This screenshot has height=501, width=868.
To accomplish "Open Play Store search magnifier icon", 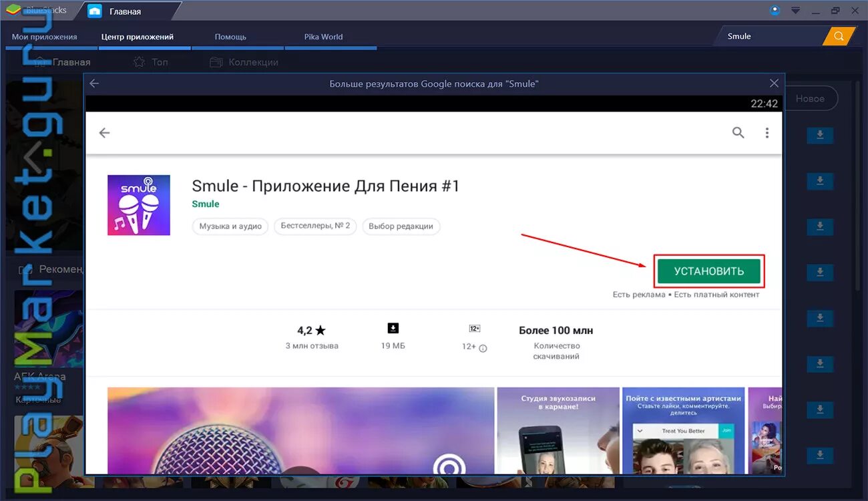I will (738, 132).
